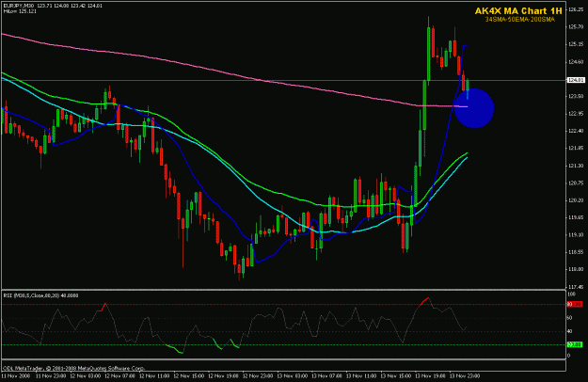Image resolution: width=588 pixels, height=382 pixels.
Task: Click the 124.60 price axis label
Action: [576, 61]
